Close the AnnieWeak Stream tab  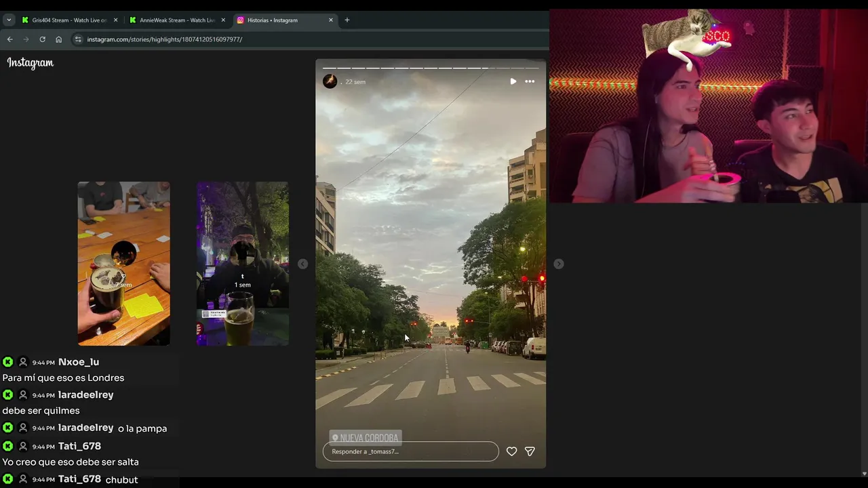click(x=223, y=20)
